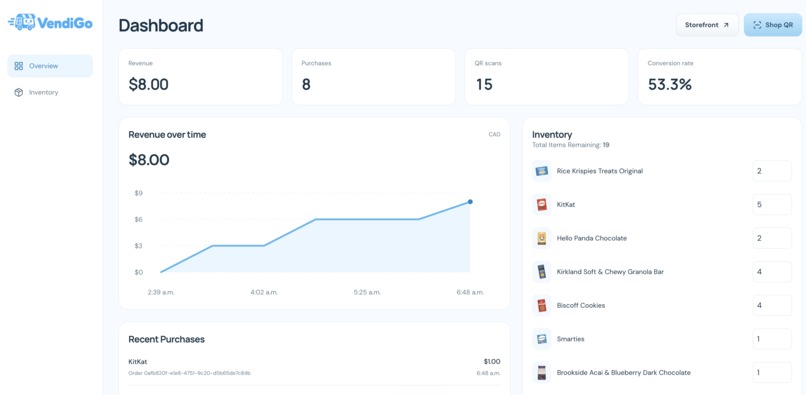Click the 2:39 a.m. axis label
Image resolution: width=806 pixels, height=395 pixels.
pyautogui.click(x=161, y=292)
